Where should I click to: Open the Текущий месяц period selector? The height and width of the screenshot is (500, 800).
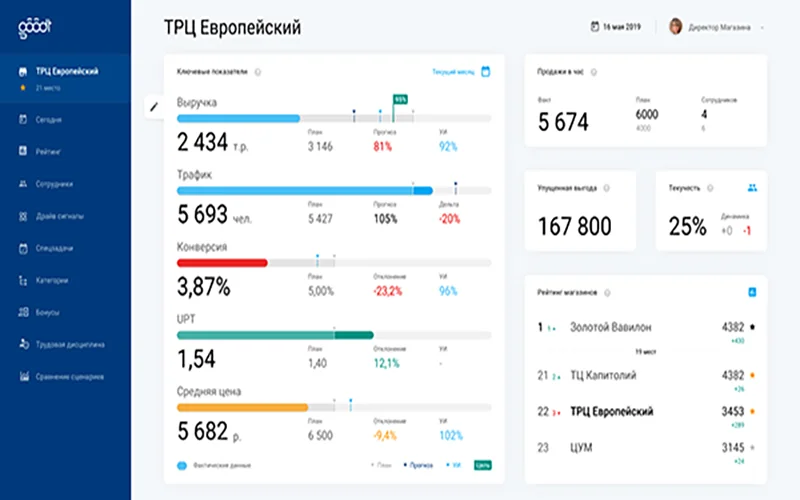[x=453, y=72]
